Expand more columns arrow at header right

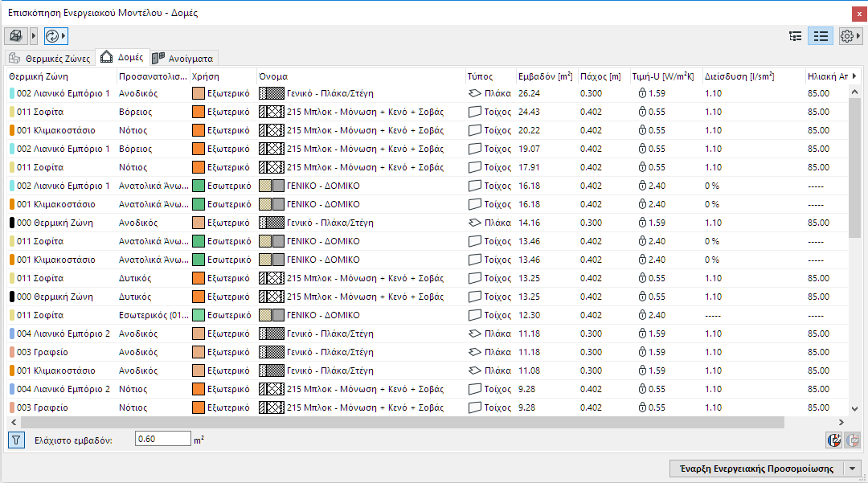854,76
